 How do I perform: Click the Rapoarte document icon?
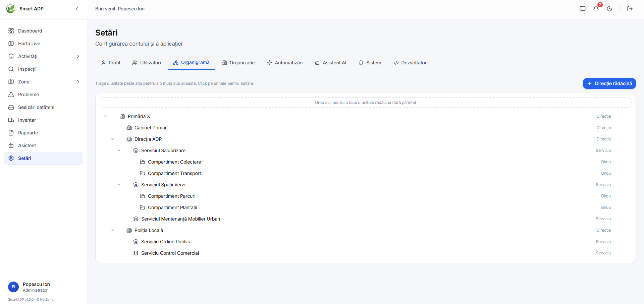tap(11, 133)
